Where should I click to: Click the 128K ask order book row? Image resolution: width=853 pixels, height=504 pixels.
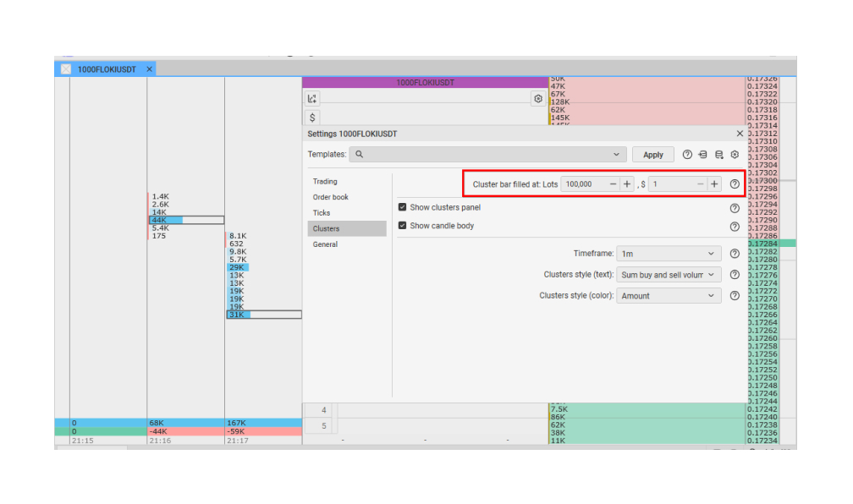(x=647, y=101)
